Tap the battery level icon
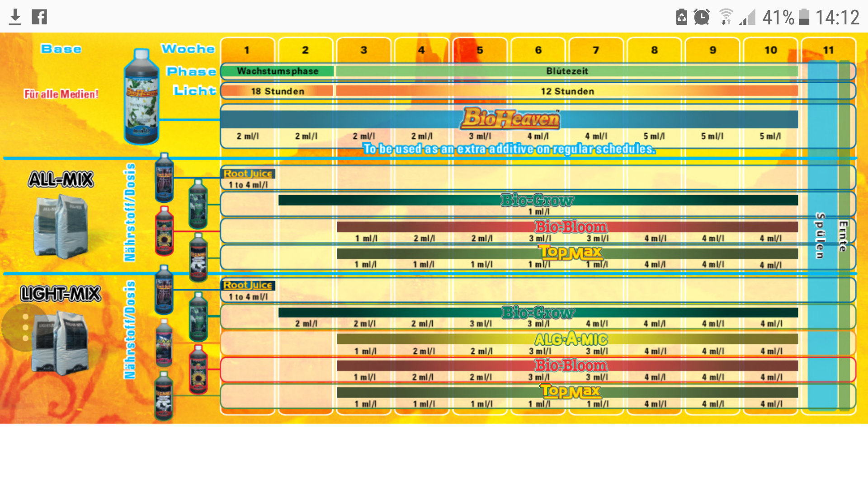 (x=804, y=17)
